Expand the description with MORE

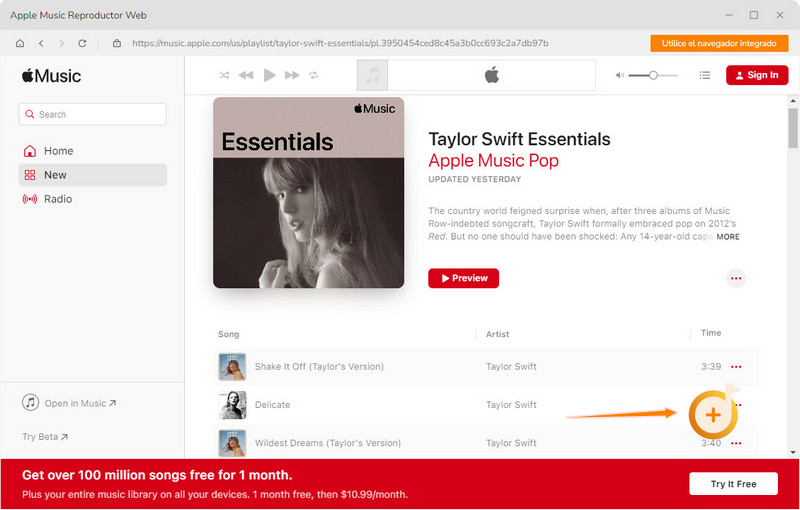pos(728,237)
